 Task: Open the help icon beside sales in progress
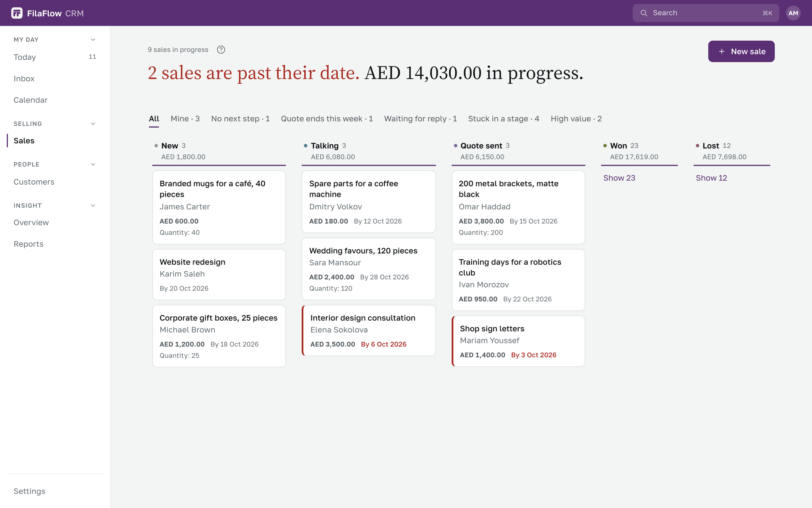pos(221,50)
